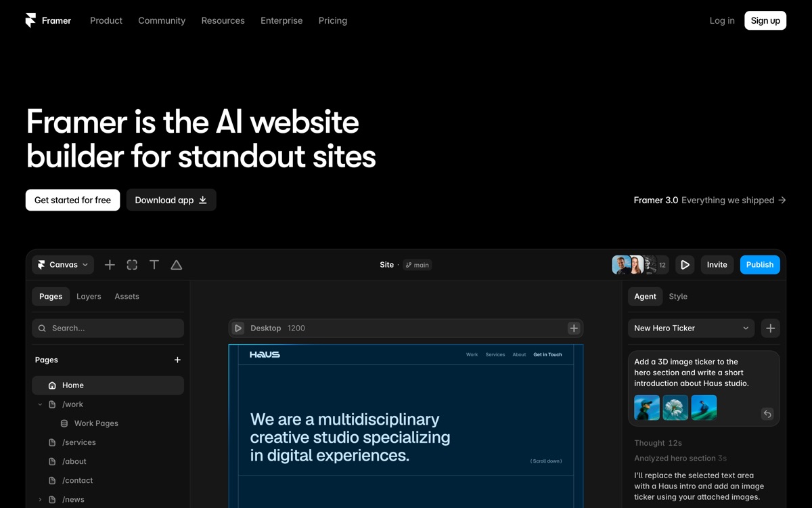812x508 pixels.
Task: Select the triangle shape tool icon
Action: [177, 265]
